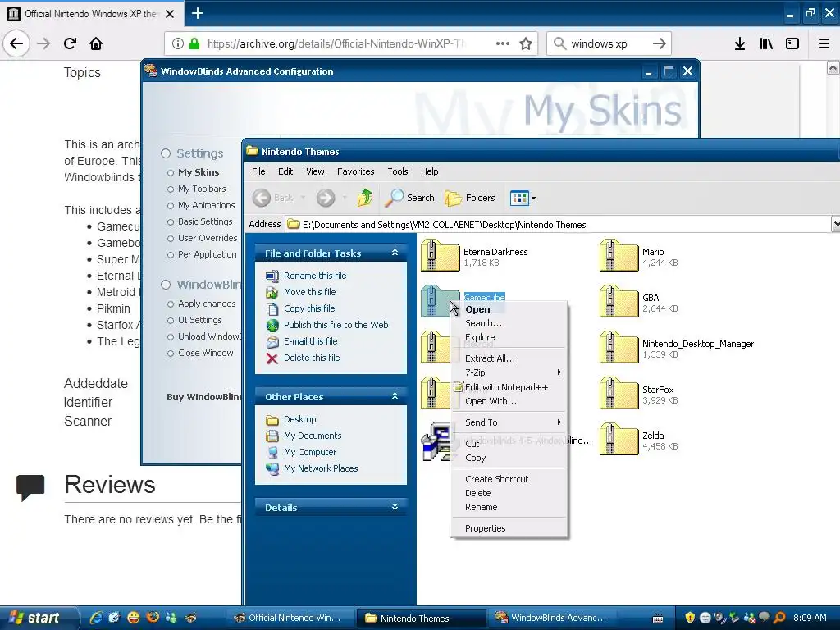Show Firefox library icon
Viewport: 840px width, 630px height.
[x=766, y=43]
